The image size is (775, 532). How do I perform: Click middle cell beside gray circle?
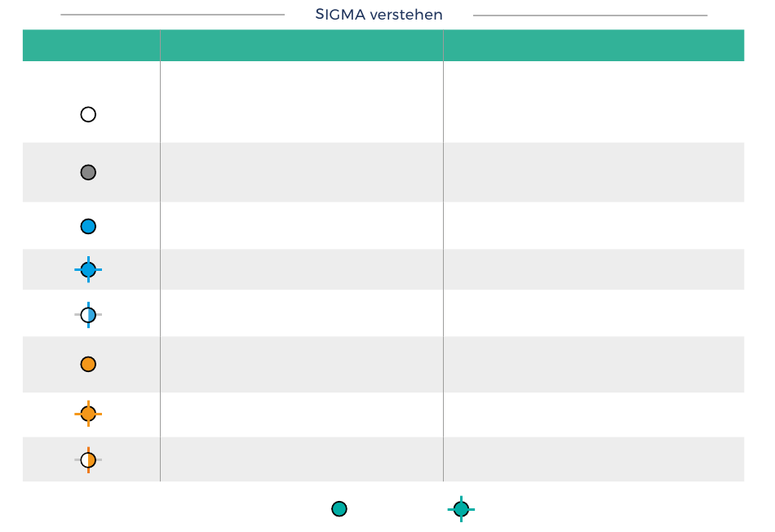302,172
